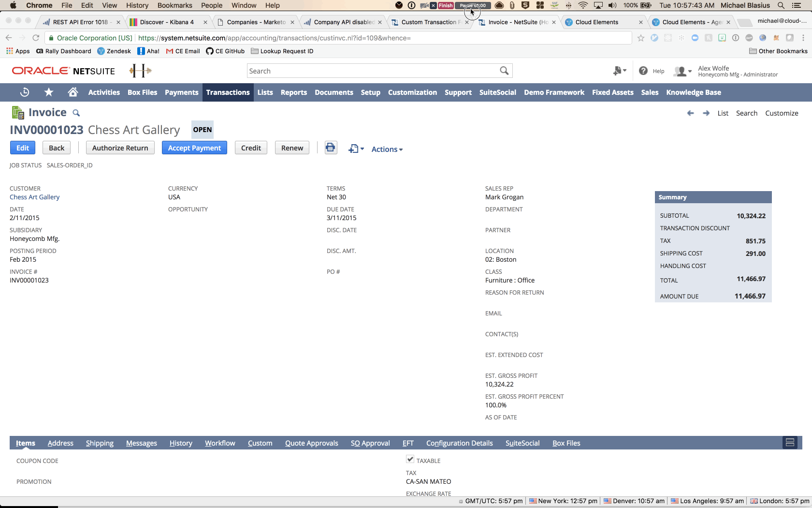Open the Knowledge Base menu
Screen dimensions: 812x508
[694, 92]
